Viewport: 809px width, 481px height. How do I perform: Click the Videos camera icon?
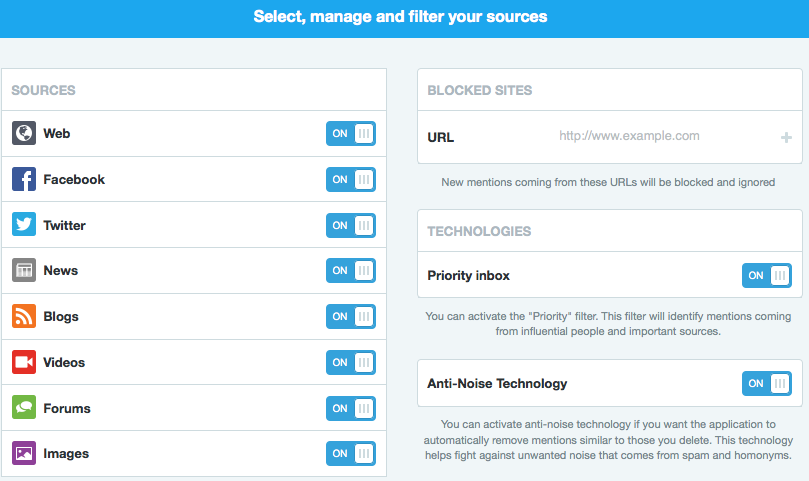(24, 362)
